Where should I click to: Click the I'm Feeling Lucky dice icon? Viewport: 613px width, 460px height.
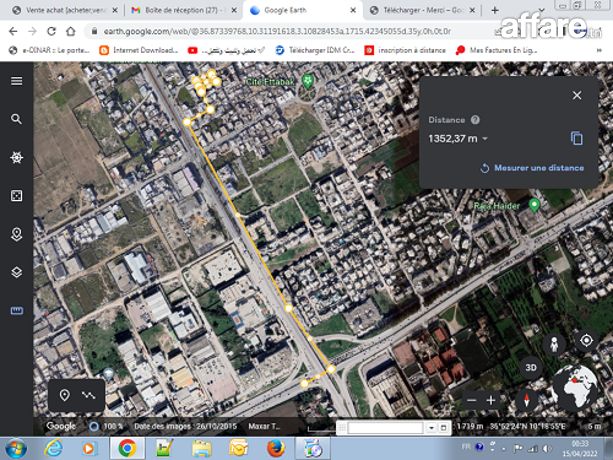click(x=16, y=196)
